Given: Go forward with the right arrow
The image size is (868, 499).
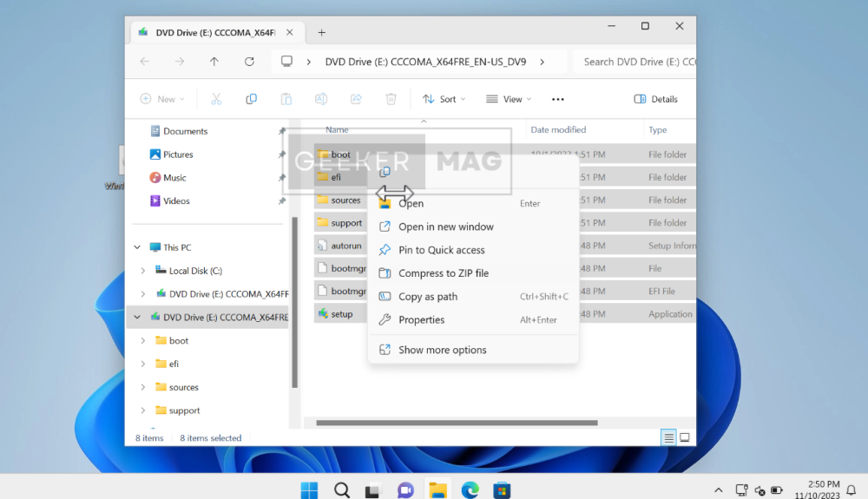Looking at the screenshot, I should point(180,62).
